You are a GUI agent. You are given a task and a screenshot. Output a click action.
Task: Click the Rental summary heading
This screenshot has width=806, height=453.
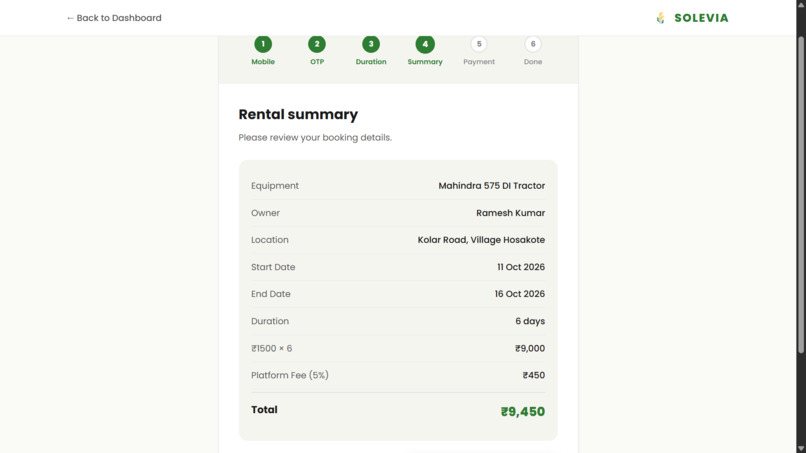pyautogui.click(x=298, y=115)
